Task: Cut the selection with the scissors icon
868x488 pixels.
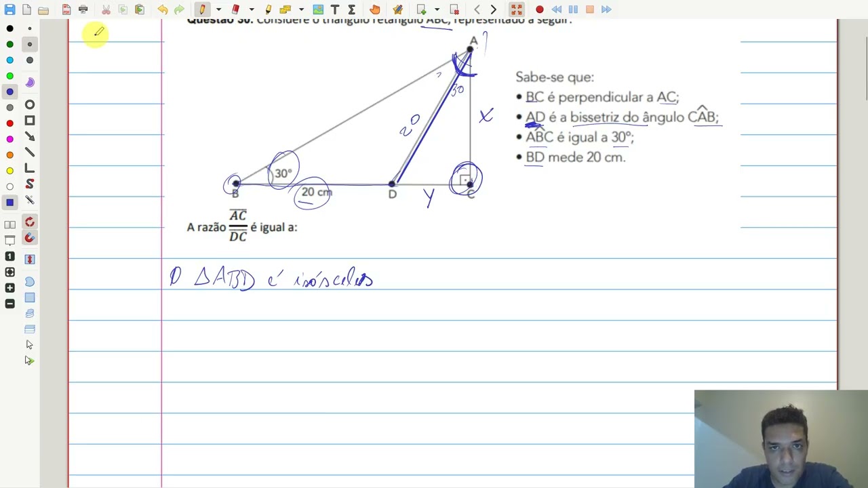Action: (106, 9)
